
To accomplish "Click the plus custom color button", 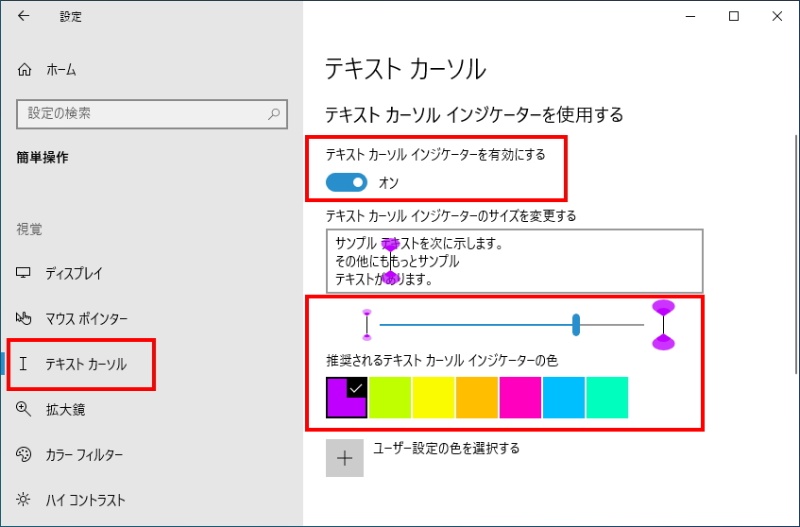I will 345,458.
